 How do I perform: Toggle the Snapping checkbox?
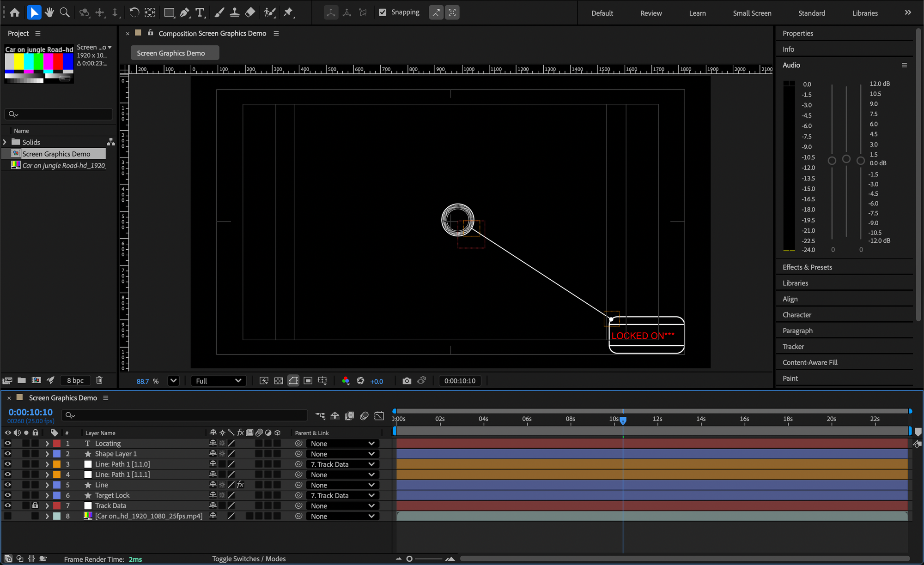(x=383, y=12)
